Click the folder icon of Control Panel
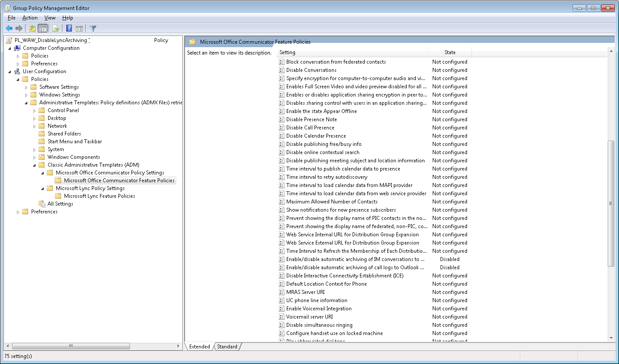619x364 pixels. tap(42, 110)
